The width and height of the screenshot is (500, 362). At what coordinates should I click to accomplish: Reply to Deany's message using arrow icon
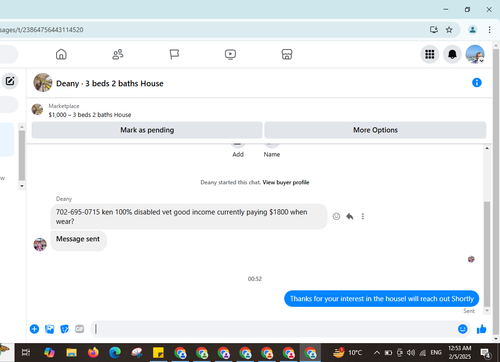point(350,217)
